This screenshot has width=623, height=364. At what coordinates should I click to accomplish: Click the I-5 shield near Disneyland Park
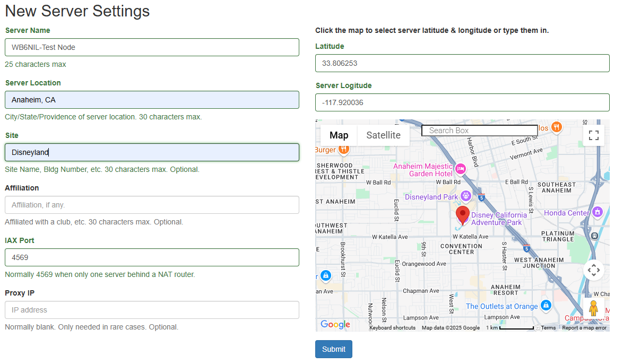pyautogui.click(x=481, y=197)
